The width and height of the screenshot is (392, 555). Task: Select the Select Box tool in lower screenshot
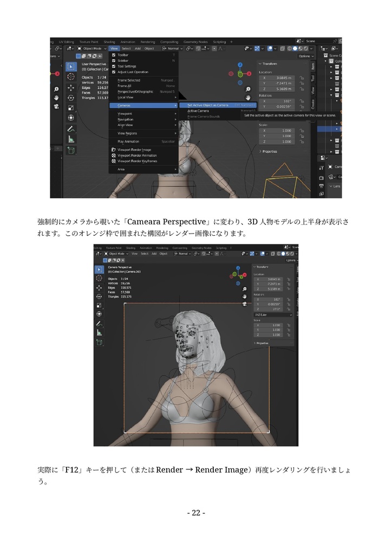coord(99,270)
